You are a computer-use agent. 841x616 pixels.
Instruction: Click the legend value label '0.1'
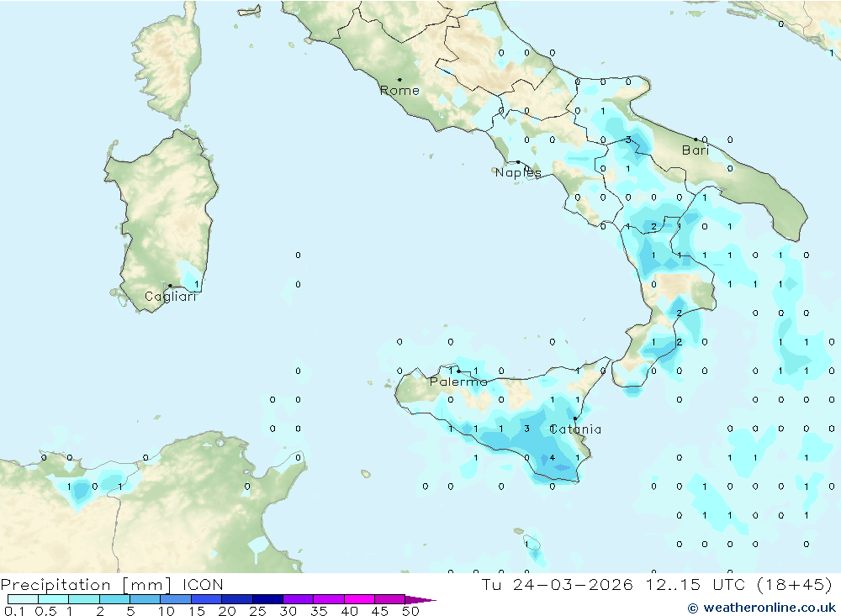(x=14, y=611)
